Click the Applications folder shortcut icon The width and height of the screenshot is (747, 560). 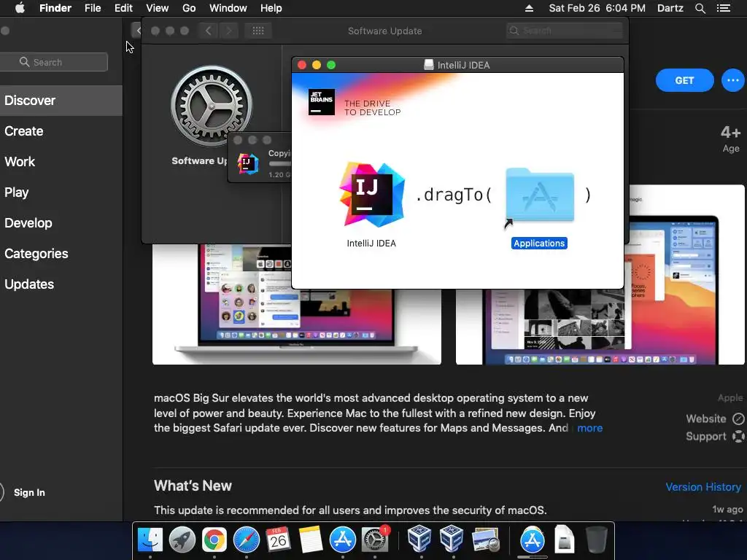pyautogui.click(x=540, y=197)
